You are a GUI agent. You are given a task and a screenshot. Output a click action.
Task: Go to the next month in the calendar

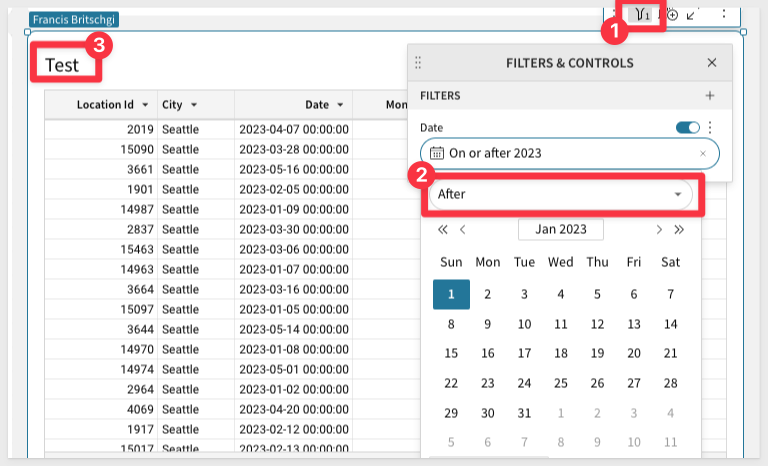coord(659,229)
